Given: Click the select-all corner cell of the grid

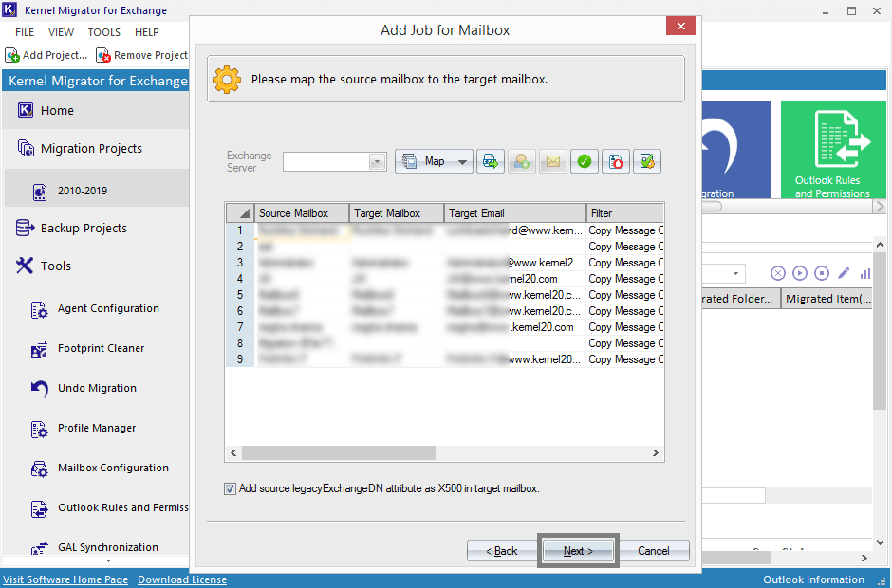Looking at the screenshot, I should click(240, 213).
